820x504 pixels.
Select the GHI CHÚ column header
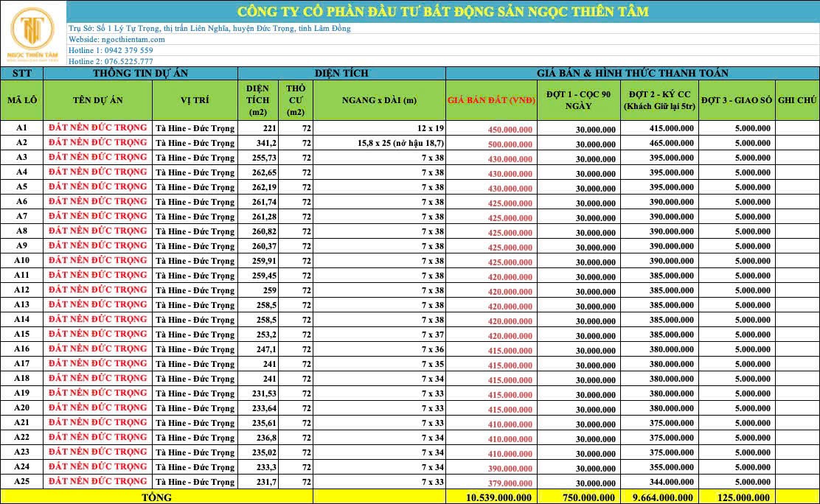pos(797,100)
